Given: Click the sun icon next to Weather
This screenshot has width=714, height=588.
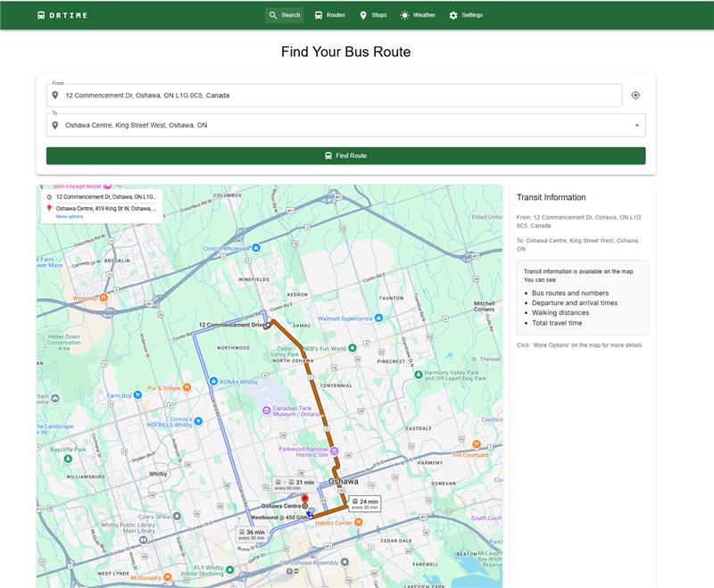Looking at the screenshot, I should point(405,15).
